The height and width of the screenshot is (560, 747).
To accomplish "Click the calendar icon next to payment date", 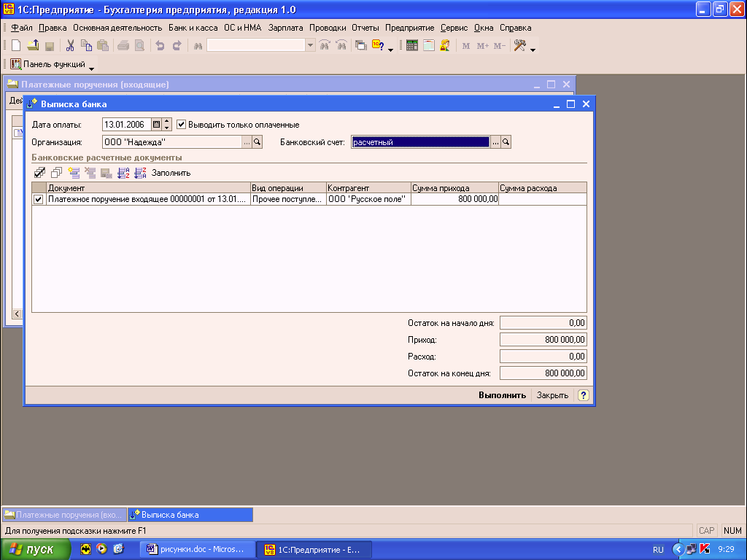I will pyautogui.click(x=156, y=125).
